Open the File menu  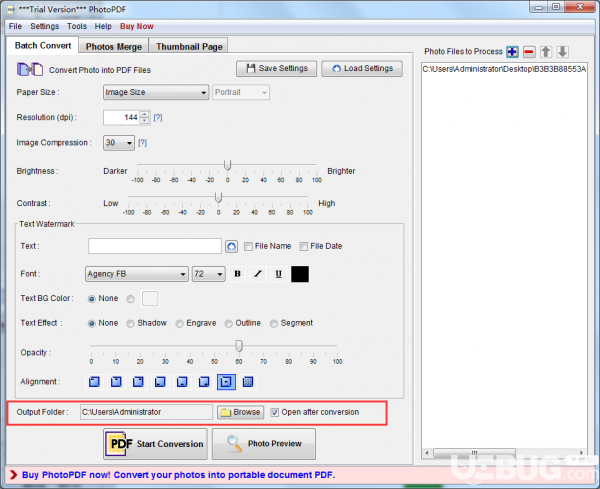[15, 26]
